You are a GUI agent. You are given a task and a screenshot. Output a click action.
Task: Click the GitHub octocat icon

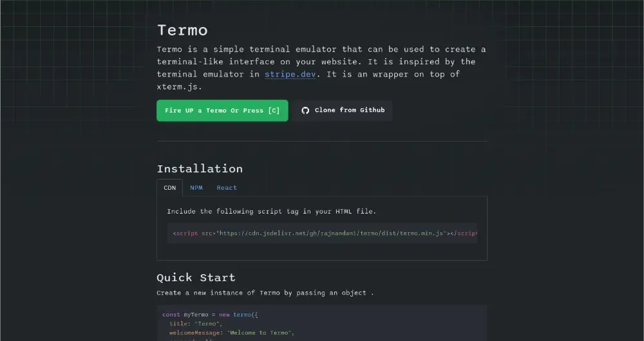[305, 111]
